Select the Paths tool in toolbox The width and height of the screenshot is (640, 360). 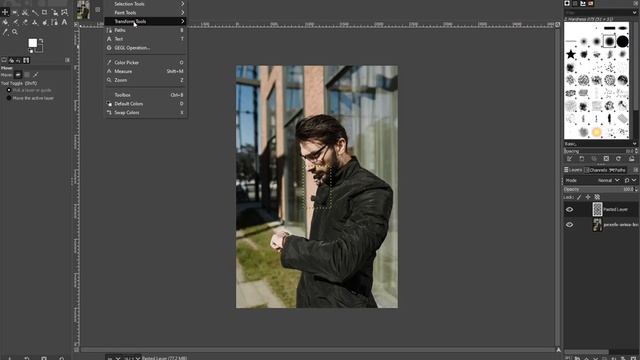(x=54, y=22)
